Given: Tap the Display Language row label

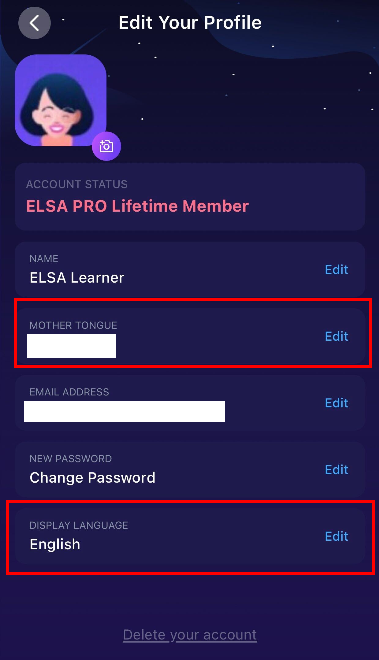Looking at the screenshot, I should [x=78, y=525].
